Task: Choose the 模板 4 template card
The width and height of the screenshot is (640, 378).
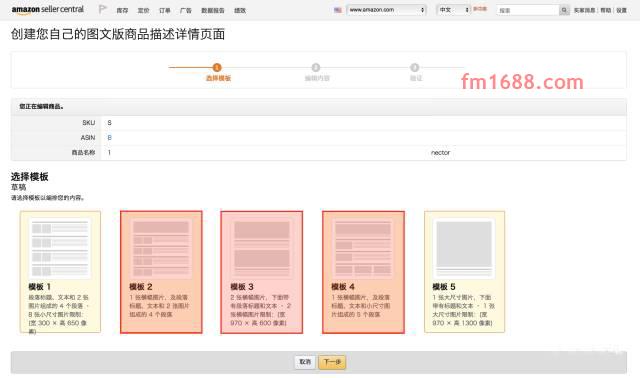Action: click(363, 272)
